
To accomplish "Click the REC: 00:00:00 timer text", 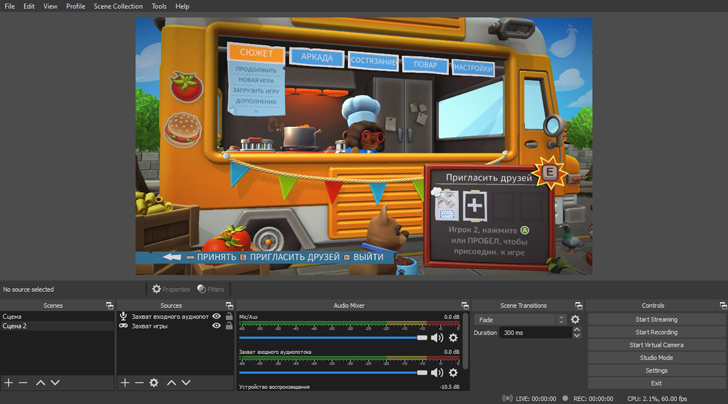I will (x=593, y=398).
